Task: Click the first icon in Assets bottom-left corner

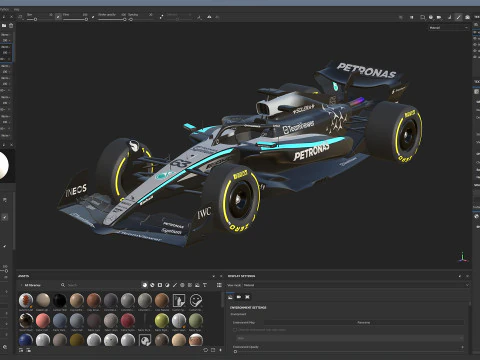Action: pos(21,350)
